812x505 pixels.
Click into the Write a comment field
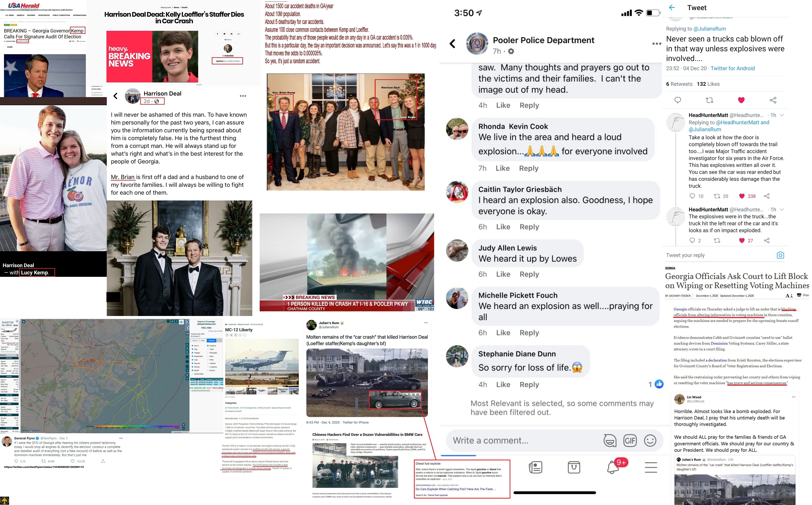coord(525,440)
